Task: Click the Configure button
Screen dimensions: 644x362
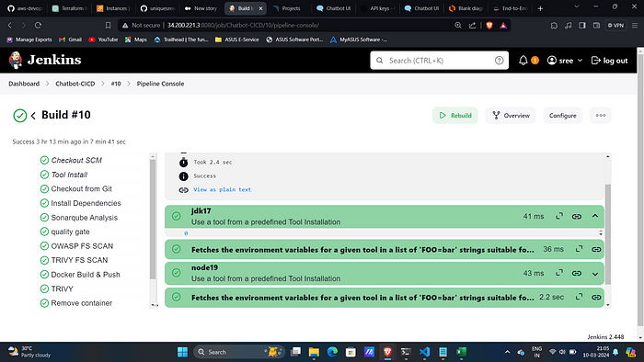Action: 563,116
